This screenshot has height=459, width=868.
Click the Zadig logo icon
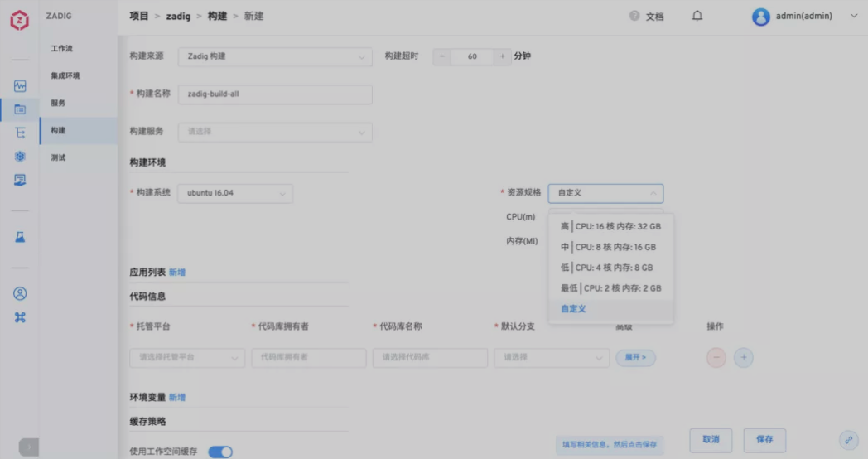19,20
